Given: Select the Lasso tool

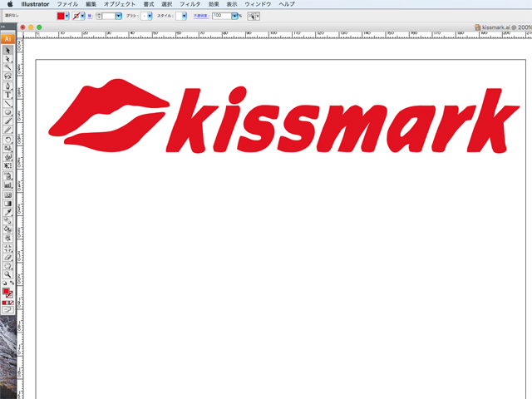Looking at the screenshot, I should pos(7,76).
